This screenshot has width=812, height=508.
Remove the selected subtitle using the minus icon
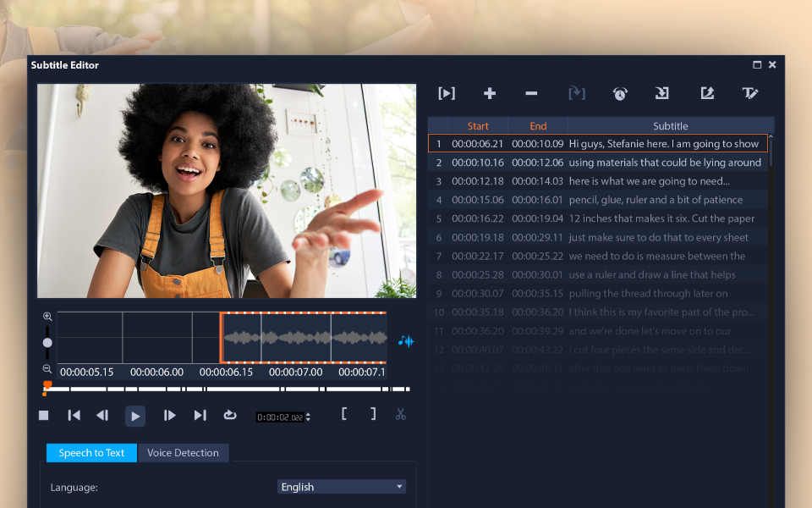coord(532,93)
